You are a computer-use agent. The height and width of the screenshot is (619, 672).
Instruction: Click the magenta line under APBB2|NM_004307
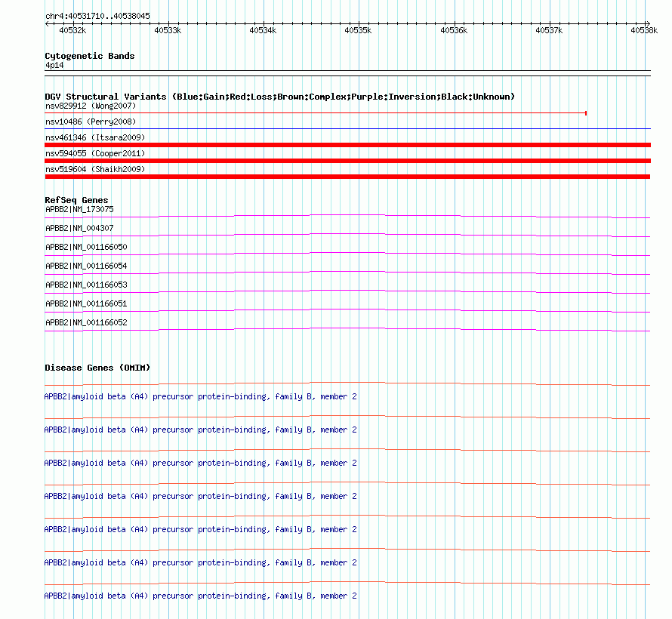pos(347,236)
